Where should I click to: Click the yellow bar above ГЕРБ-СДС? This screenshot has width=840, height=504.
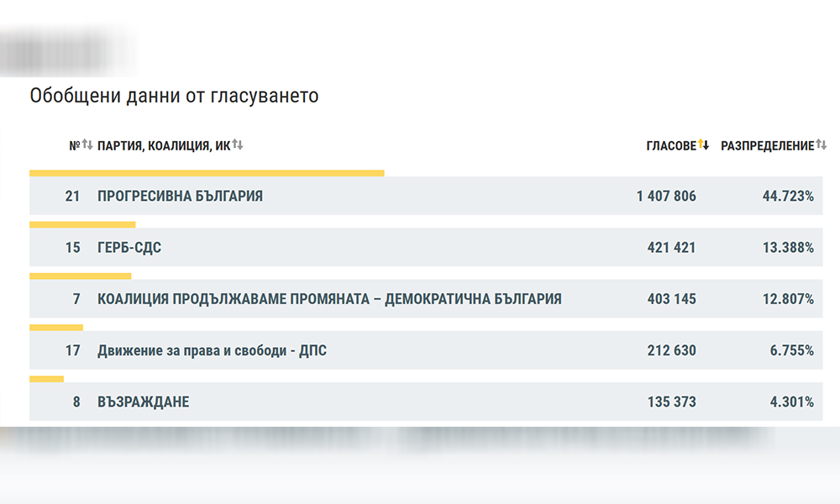click(82, 224)
